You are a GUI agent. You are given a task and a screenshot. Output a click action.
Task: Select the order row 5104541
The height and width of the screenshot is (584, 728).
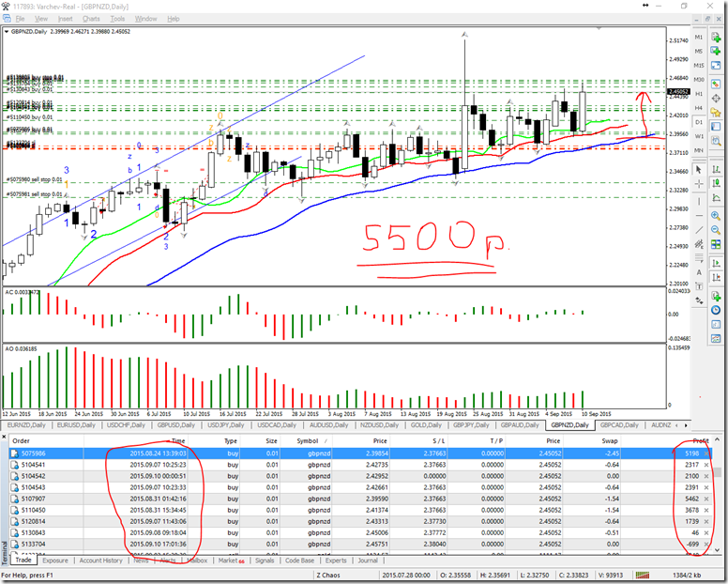click(360, 465)
